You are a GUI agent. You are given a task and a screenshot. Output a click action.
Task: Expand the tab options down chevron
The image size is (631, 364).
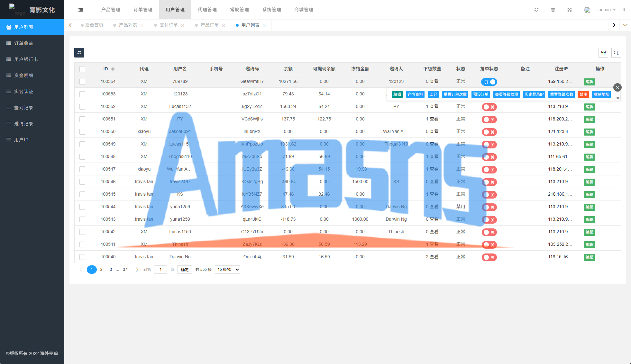pyautogui.click(x=625, y=25)
